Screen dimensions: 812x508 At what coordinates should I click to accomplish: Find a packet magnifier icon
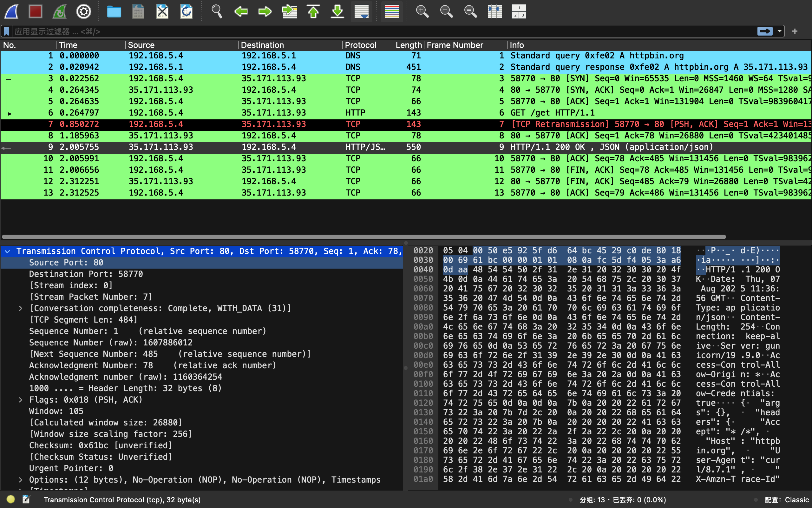(x=217, y=11)
